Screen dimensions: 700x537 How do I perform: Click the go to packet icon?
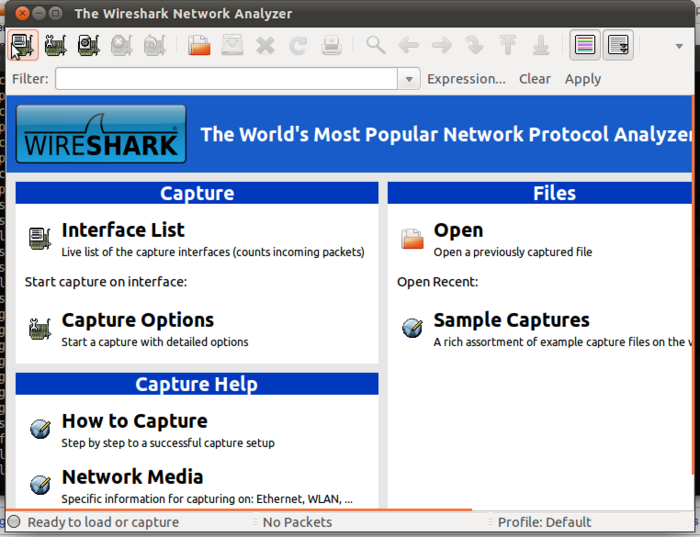(475, 45)
